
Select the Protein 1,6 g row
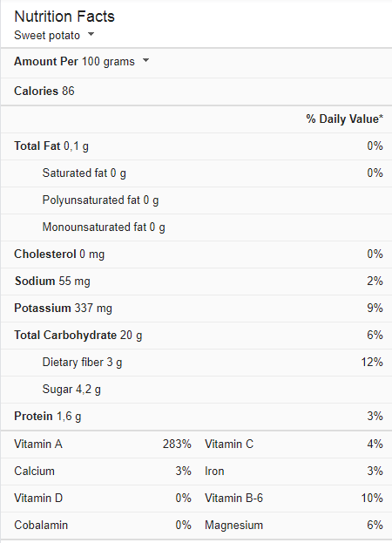coord(196,417)
